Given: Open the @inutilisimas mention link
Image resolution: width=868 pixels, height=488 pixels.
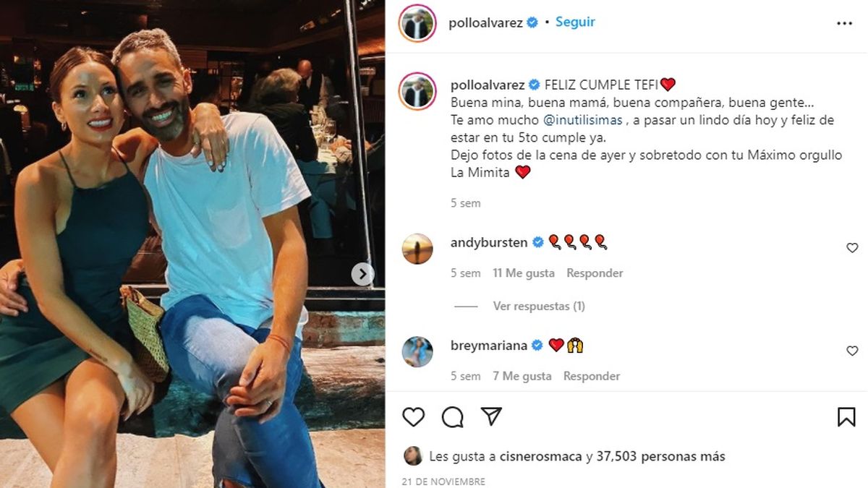Looking at the screenshot, I should click(x=581, y=120).
